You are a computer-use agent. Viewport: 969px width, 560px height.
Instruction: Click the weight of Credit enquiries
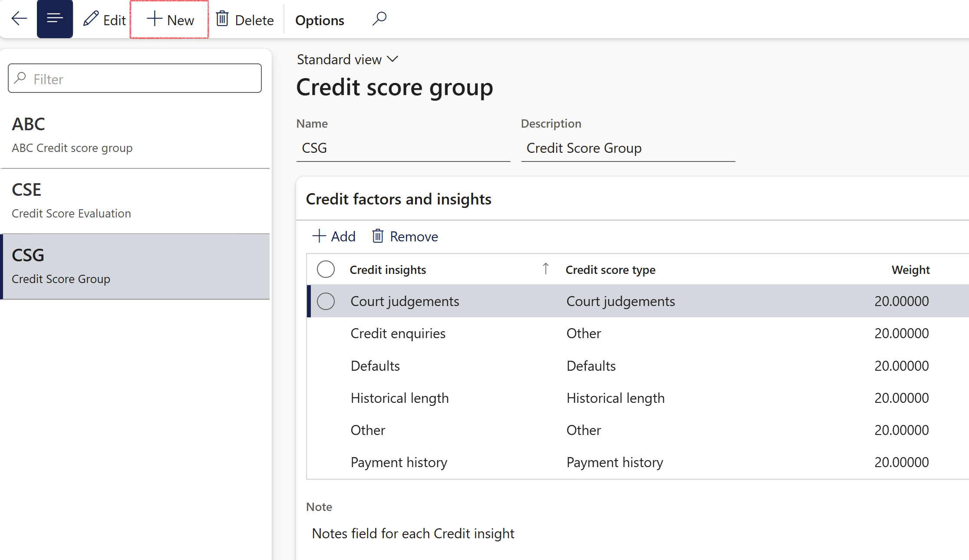901,333
